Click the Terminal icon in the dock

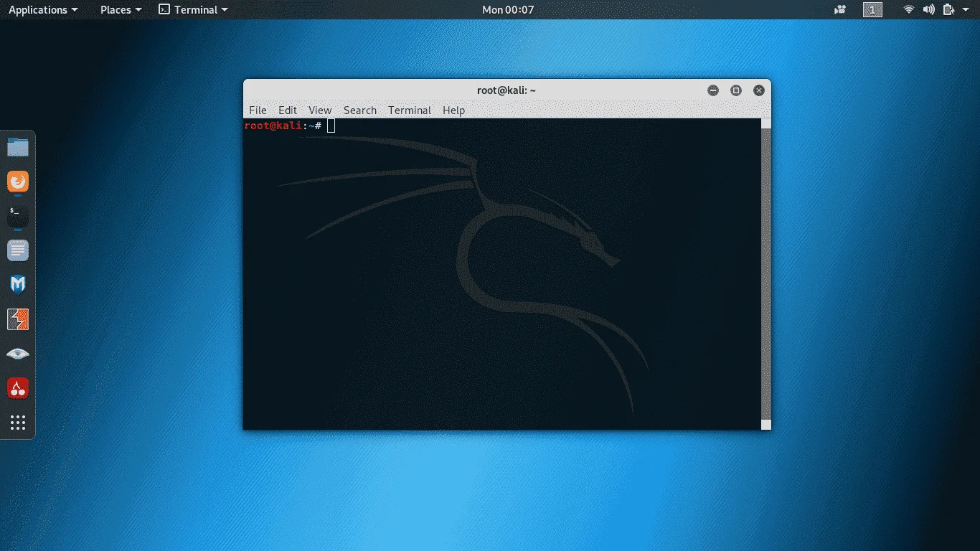pyautogui.click(x=18, y=216)
